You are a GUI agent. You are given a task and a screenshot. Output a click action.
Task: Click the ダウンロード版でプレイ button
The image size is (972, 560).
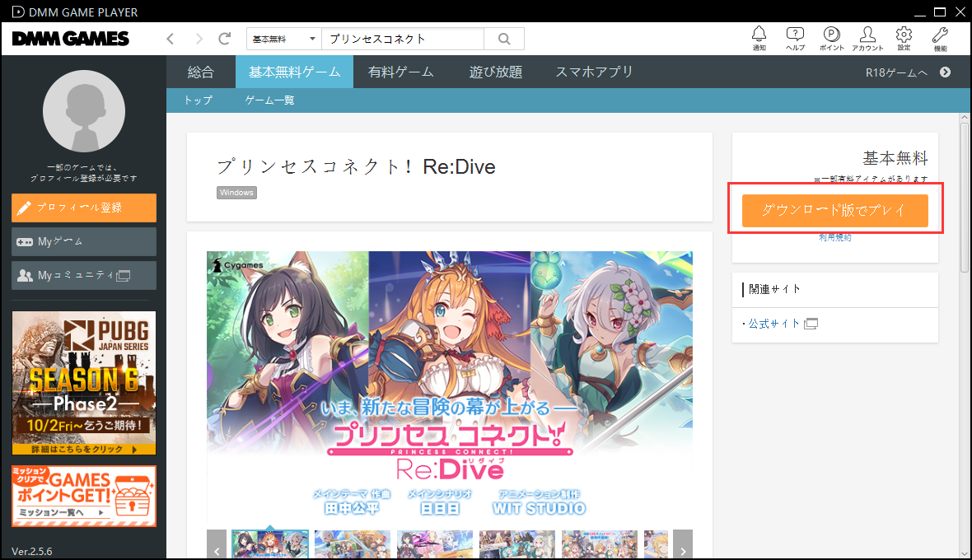(x=835, y=210)
